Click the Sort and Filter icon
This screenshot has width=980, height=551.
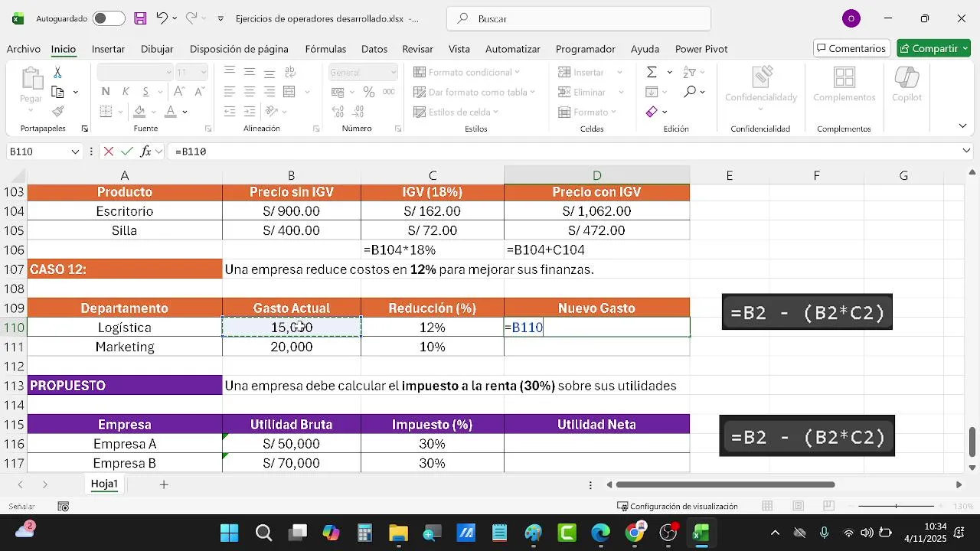689,72
